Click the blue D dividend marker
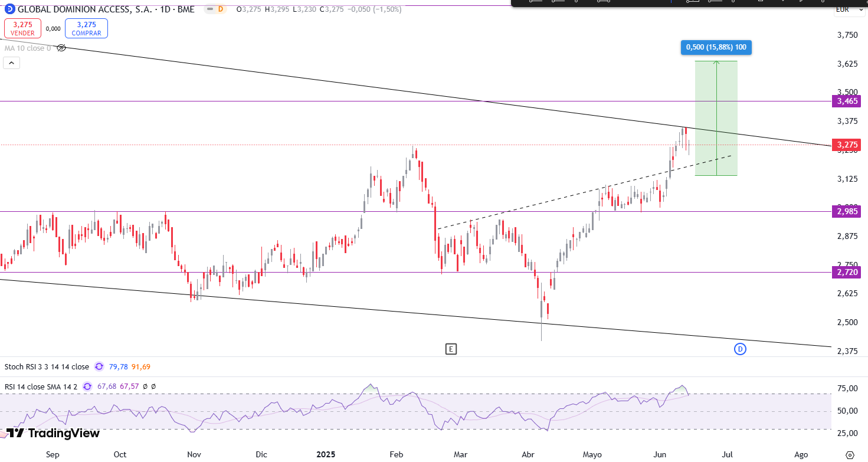The image size is (868, 462). (740, 349)
